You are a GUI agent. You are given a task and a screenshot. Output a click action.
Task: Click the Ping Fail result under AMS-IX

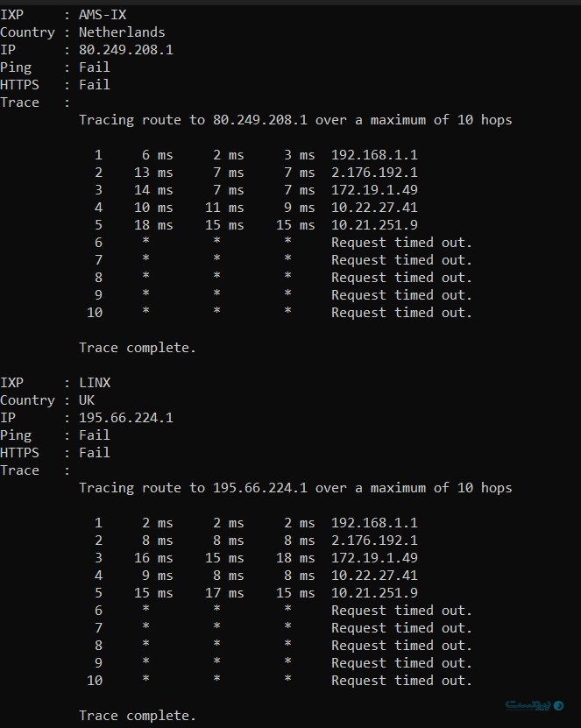point(95,67)
